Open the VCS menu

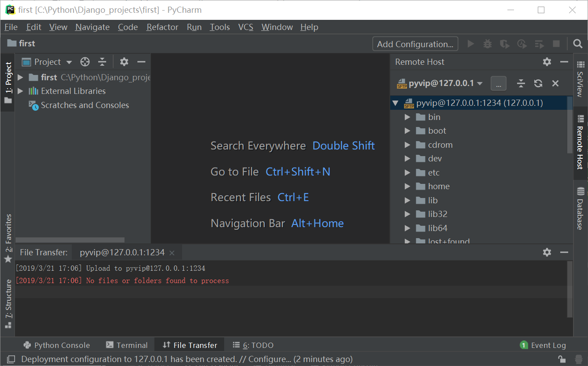246,27
